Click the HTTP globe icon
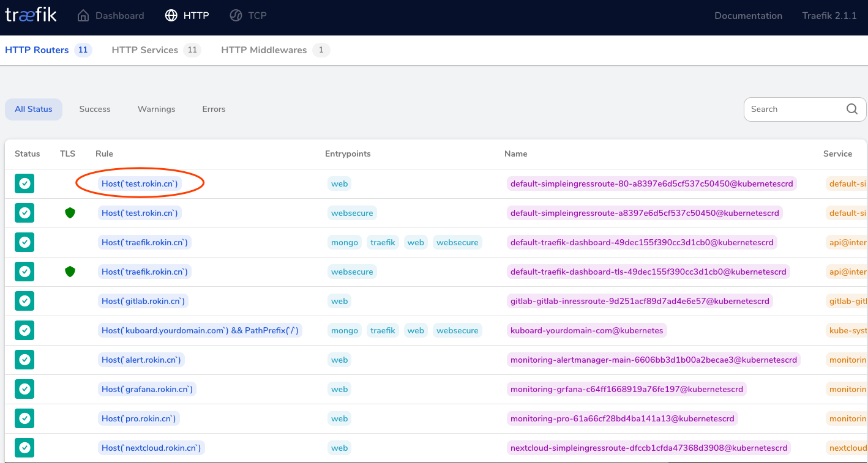 [x=171, y=16]
